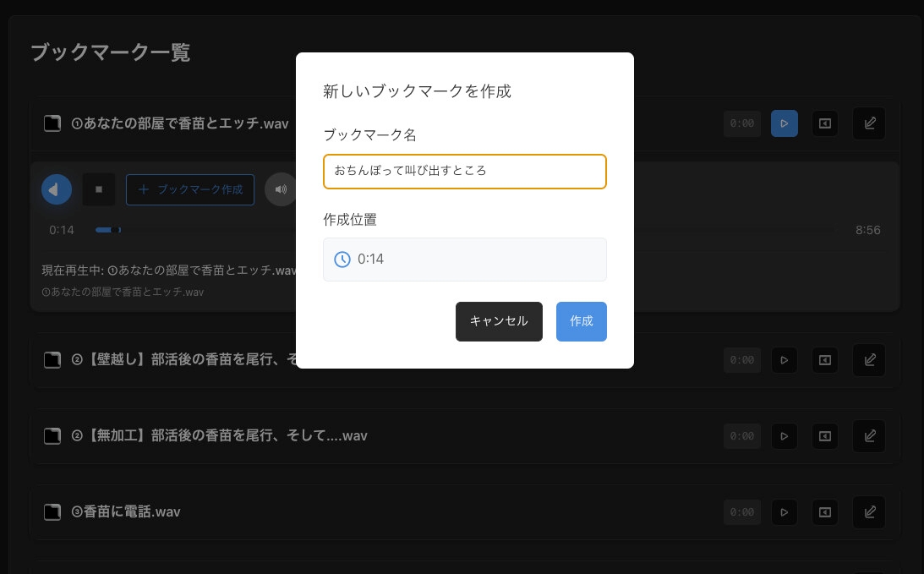Play the ②【壁越し】 track
Viewport: 924px width, 574px height.
click(x=784, y=360)
